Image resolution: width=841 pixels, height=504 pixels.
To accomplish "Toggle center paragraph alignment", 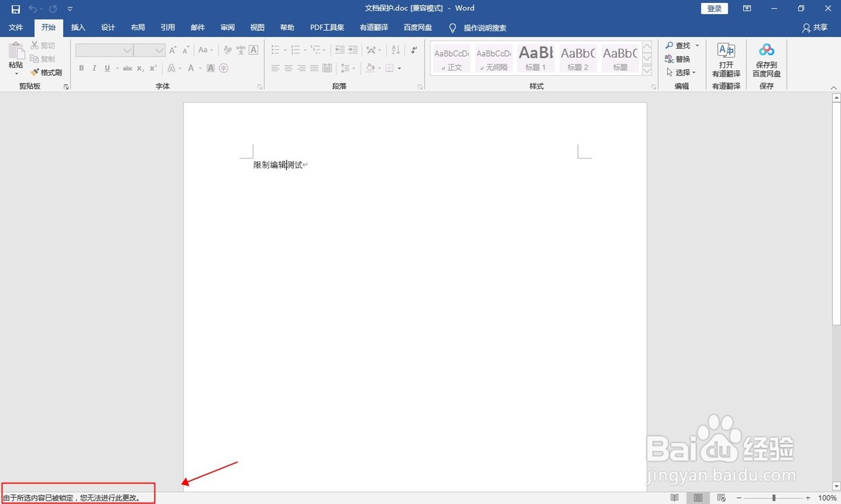I will click(x=288, y=68).
